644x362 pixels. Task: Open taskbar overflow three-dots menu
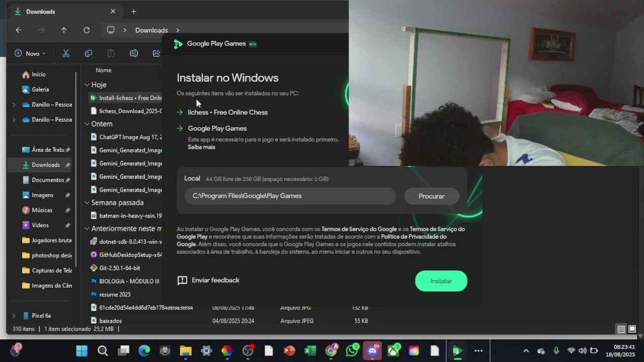478,350
